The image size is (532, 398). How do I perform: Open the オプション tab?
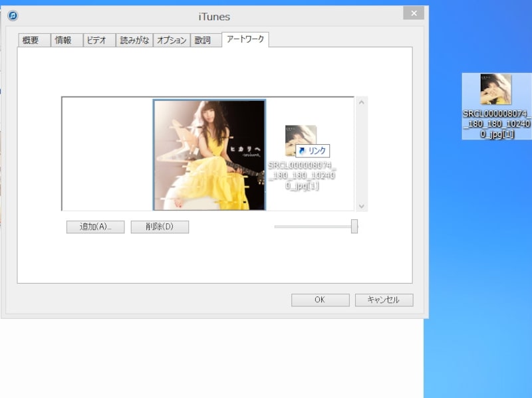click(x=171, y=41)
